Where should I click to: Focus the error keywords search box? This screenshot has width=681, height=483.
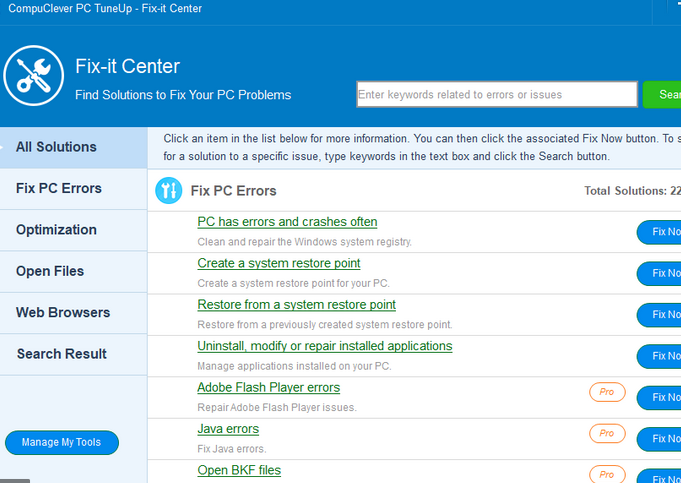[496, 95]
